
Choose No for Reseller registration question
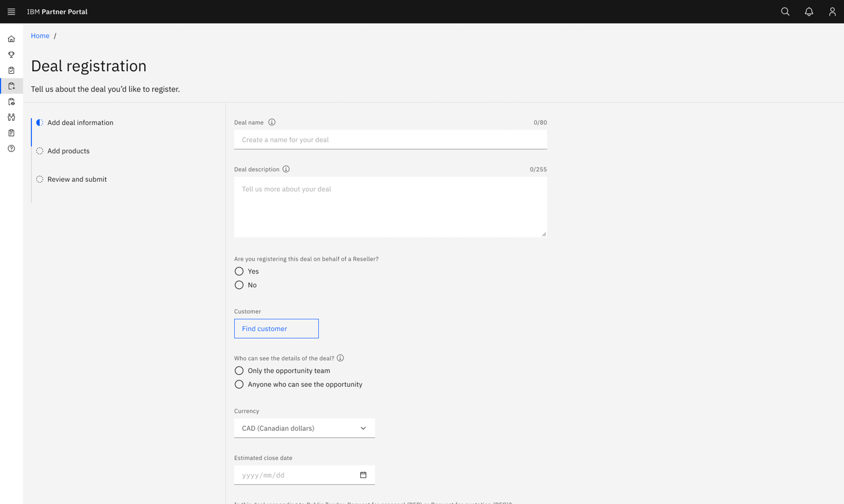[x=239, y=285]
